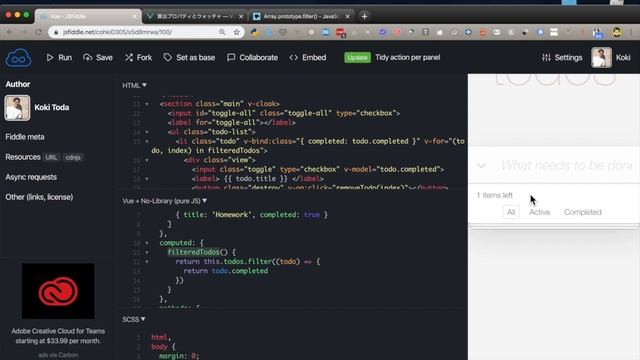This screenshot has height=360, width=640.
Task: Switch to the Vue - JSFiddle browser tab
Action: click(88, 16)
